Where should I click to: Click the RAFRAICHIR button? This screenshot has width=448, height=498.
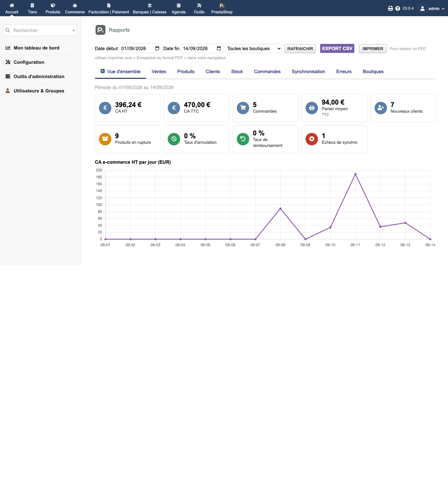300,49
